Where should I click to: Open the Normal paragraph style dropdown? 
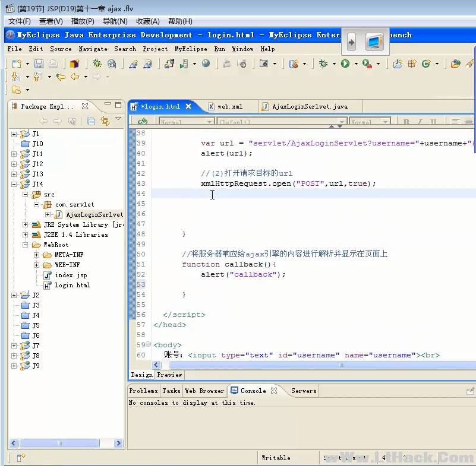click(209, 122)
